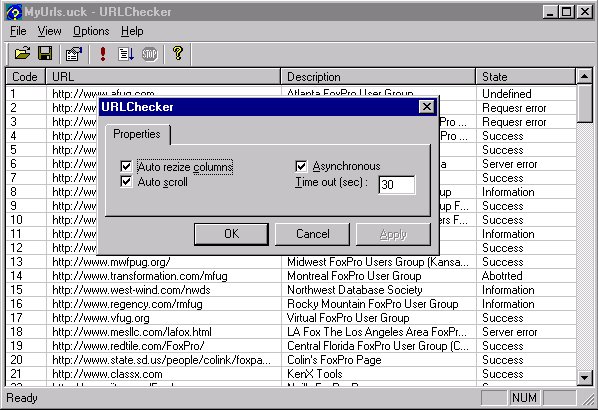This screenshot has height=410, width=598.
Task: Minimize the URLChecker main window
Action: [x=550, y=12]
